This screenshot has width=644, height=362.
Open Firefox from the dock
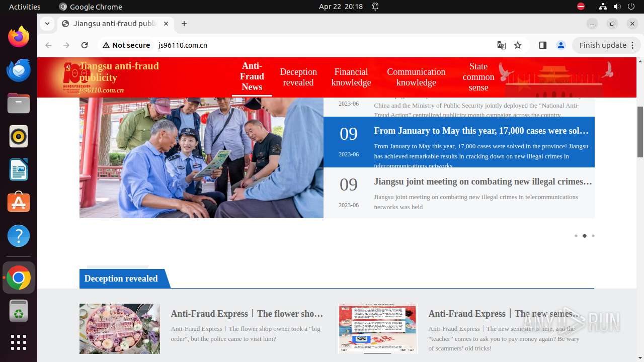tap(19, 37)
